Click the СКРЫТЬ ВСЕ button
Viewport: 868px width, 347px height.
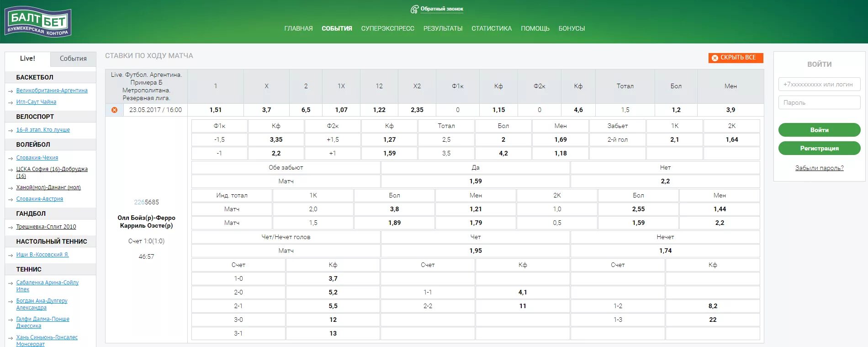pos(736,58)
